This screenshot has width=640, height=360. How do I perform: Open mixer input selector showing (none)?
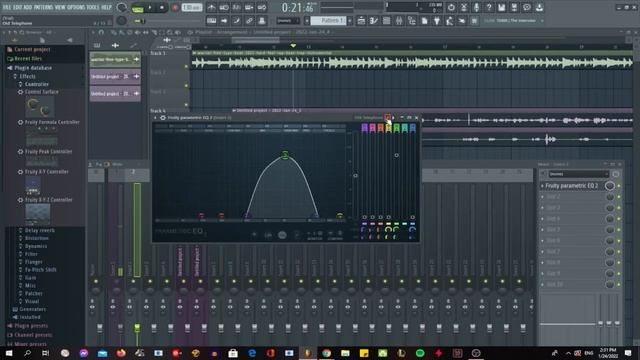[x=578, y=174]
